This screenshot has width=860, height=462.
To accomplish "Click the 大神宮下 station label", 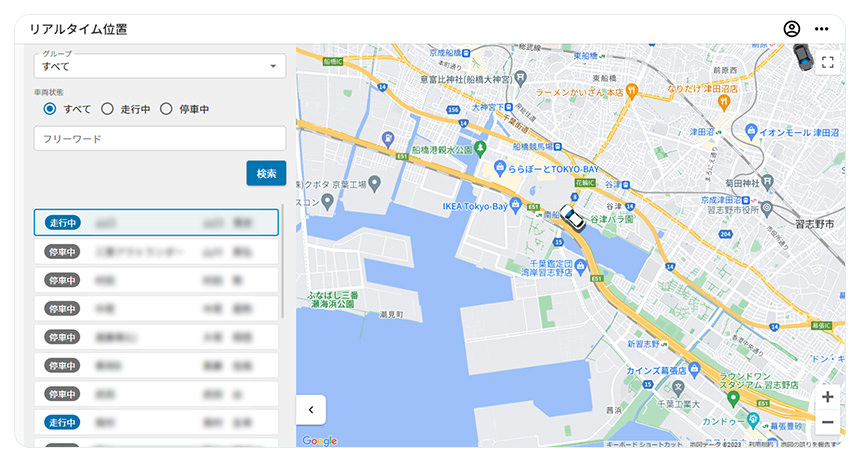I will (x=488, y=107).
